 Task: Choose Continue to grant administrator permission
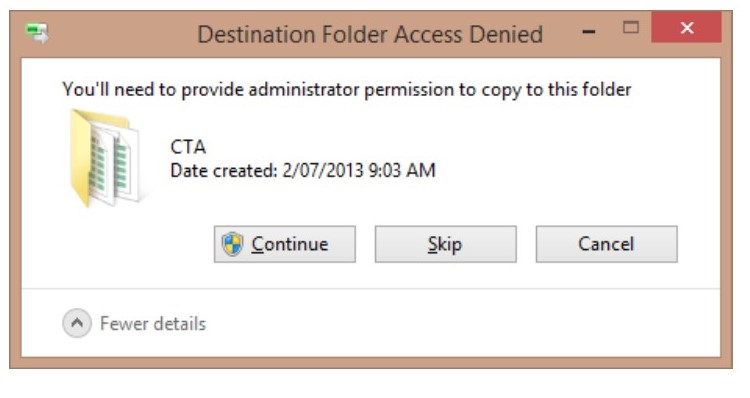(x=285, y=244)
